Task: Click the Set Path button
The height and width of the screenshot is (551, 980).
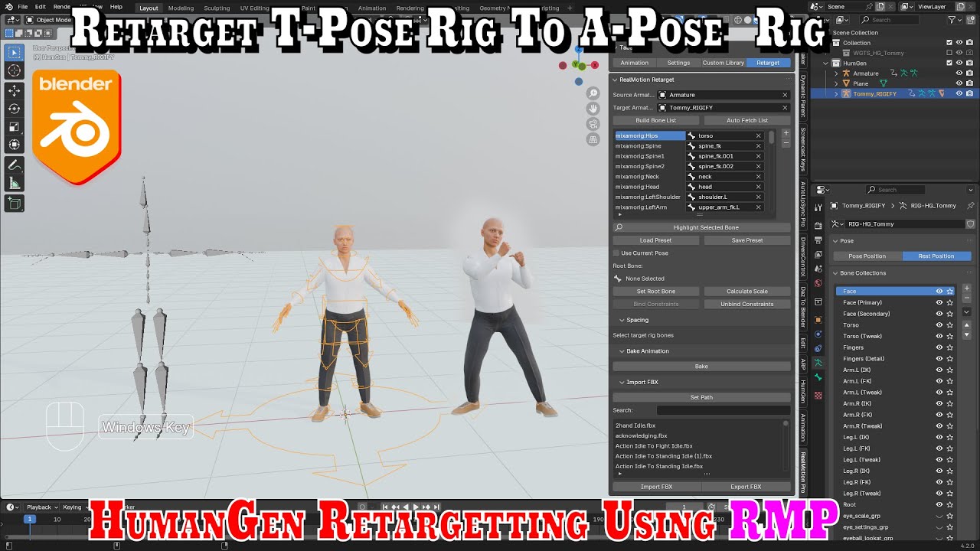Action: (x=701, y=398)
